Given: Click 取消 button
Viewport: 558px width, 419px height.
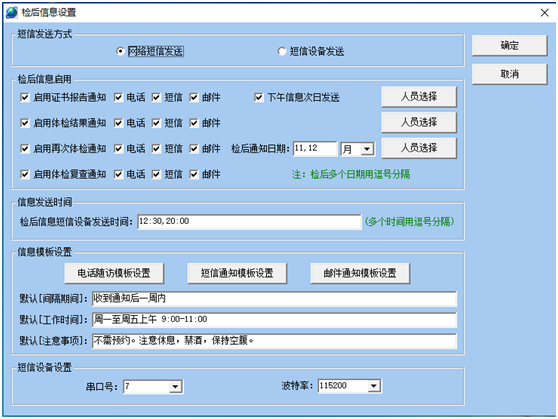Looking at the screenshot, I should [509, 74].
